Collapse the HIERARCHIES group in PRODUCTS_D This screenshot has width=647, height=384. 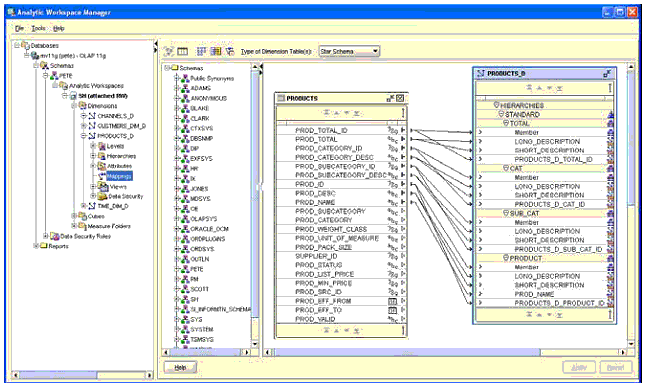click(x=496, y=106)
